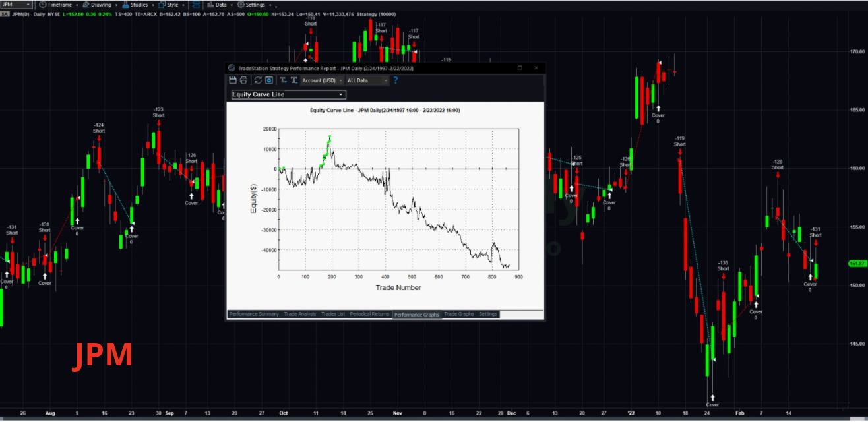
Task: Click the Equity Curve Line graph title
Action: coord(385,110)
